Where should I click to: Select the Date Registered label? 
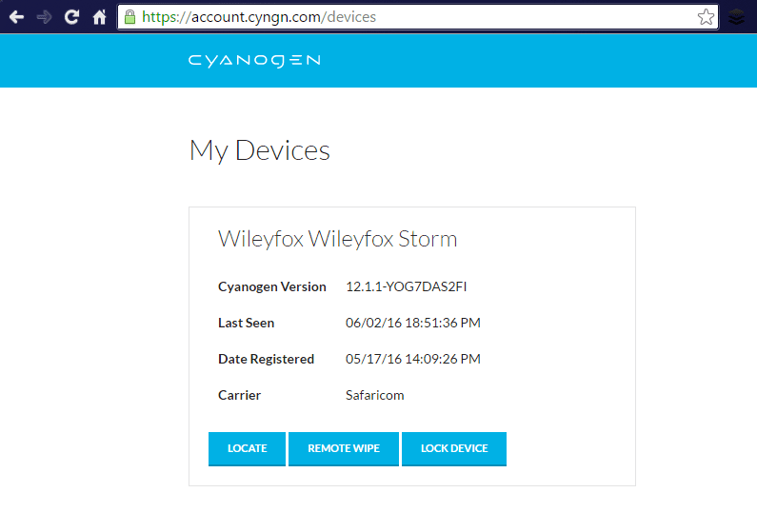click(266, 359)
